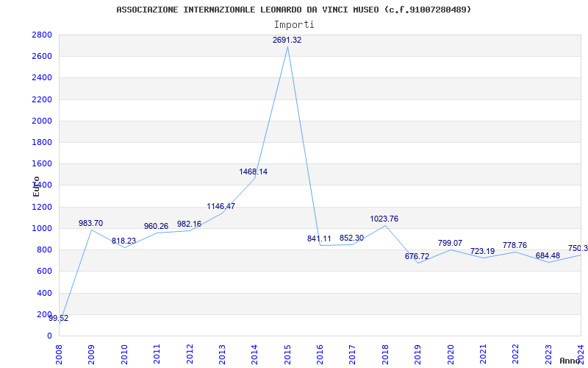588x368 pixels.
Task: Select the 676.72 data label
Action: click(417, 257)
